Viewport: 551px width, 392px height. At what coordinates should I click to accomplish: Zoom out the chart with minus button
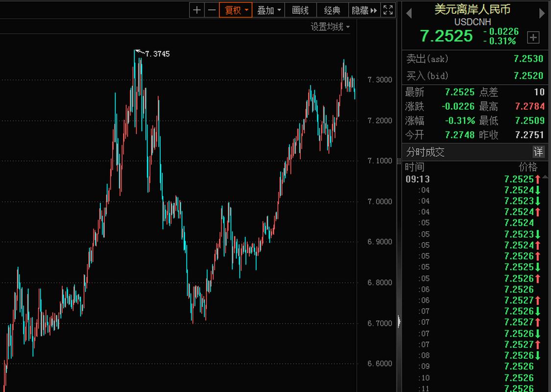click(212, 10)
